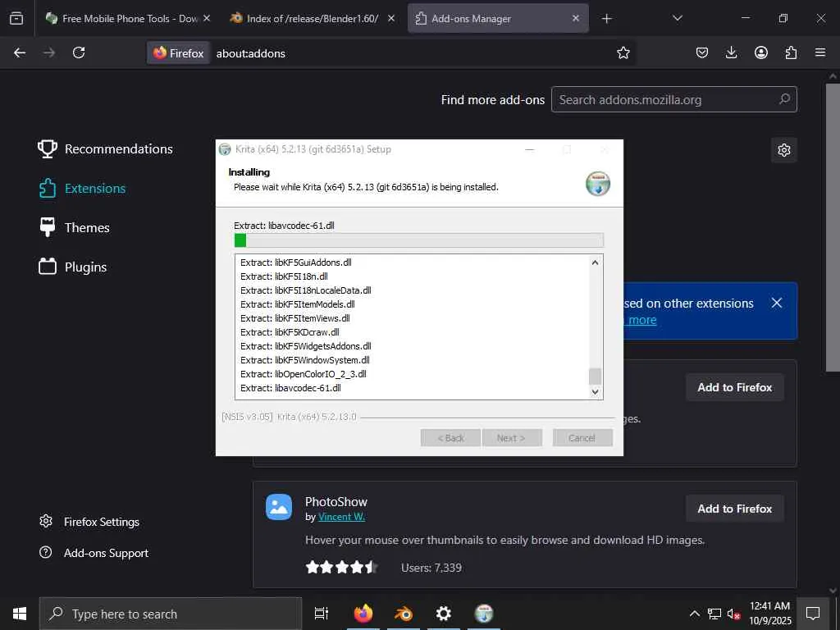Image resolution: width=840 pixels, height=630 pixels.
Task: Select log row 'Extract: libKF5WindowSystem.dll'
Action: coord(305,360)
